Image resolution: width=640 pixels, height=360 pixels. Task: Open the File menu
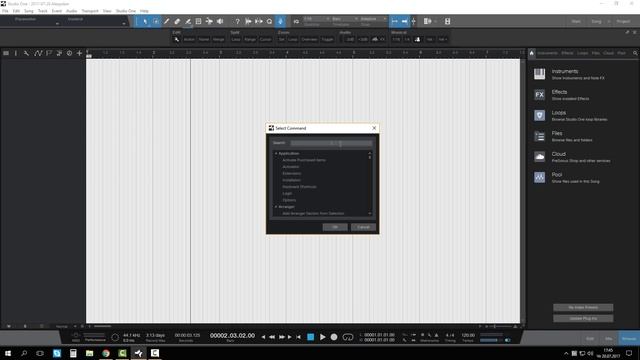(5, 11)
